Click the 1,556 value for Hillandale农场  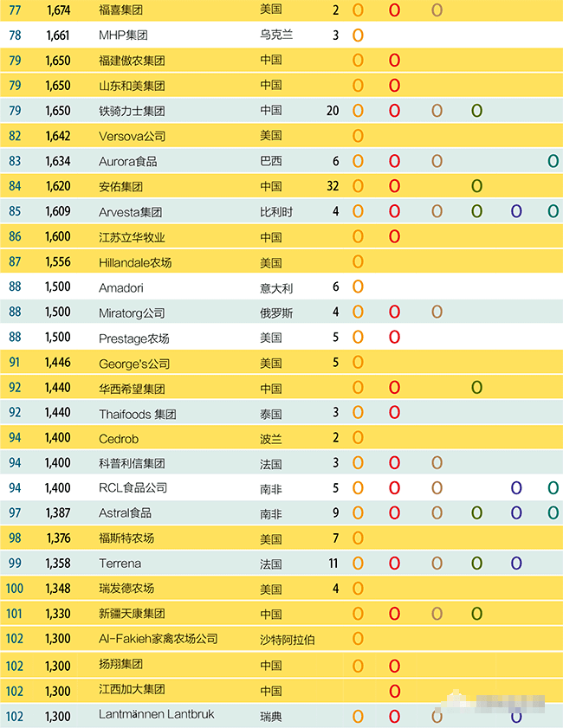pyautogui.click(x=58, y=262)
